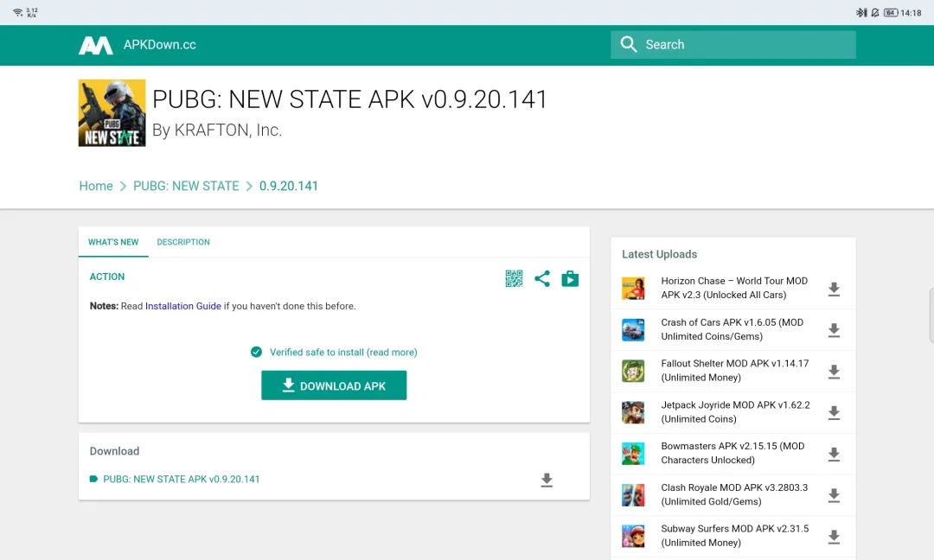Download Jetpack Joyride via arrow icon

coord(834,412)
